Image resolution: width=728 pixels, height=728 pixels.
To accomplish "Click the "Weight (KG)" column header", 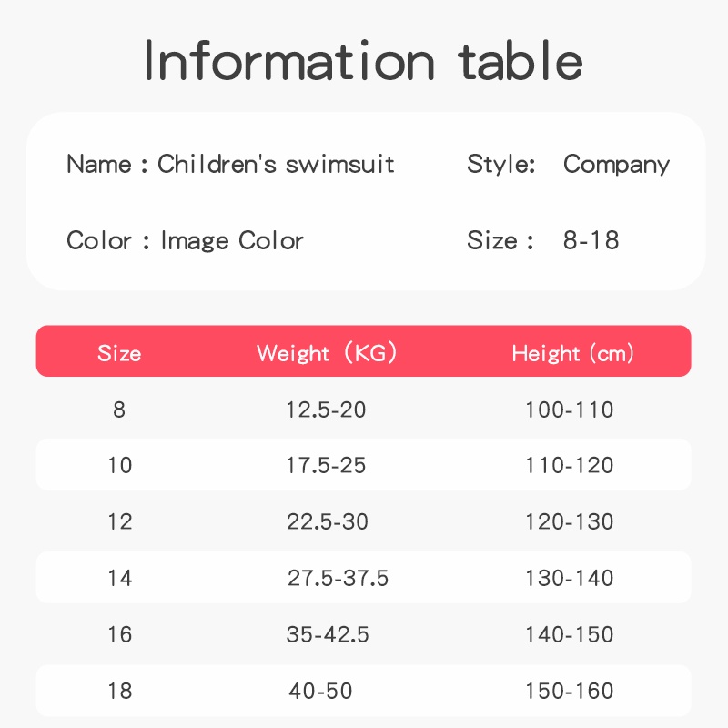I will pos(327,353).
